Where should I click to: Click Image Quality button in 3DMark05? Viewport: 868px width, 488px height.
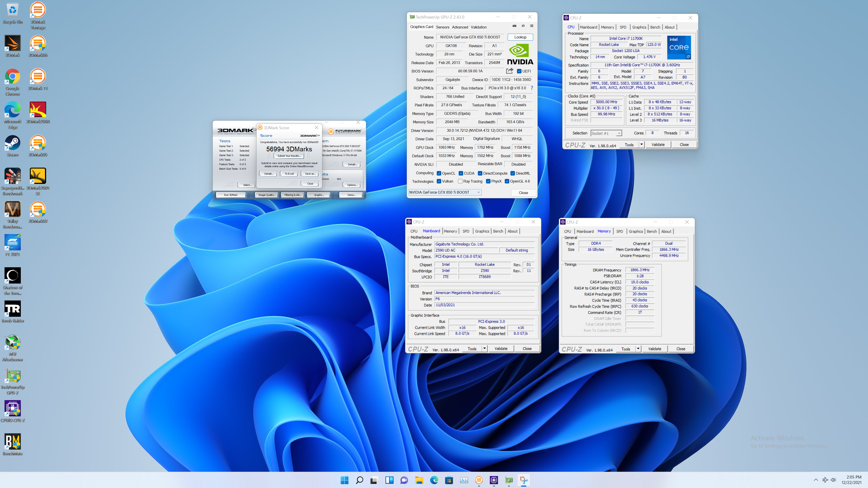267,195
